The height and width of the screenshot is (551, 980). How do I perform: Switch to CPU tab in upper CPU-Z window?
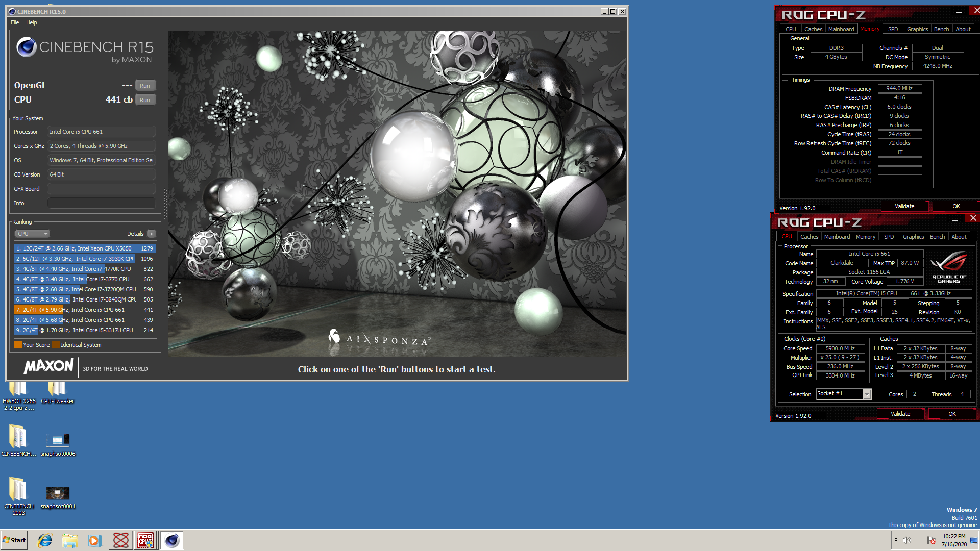791,29
